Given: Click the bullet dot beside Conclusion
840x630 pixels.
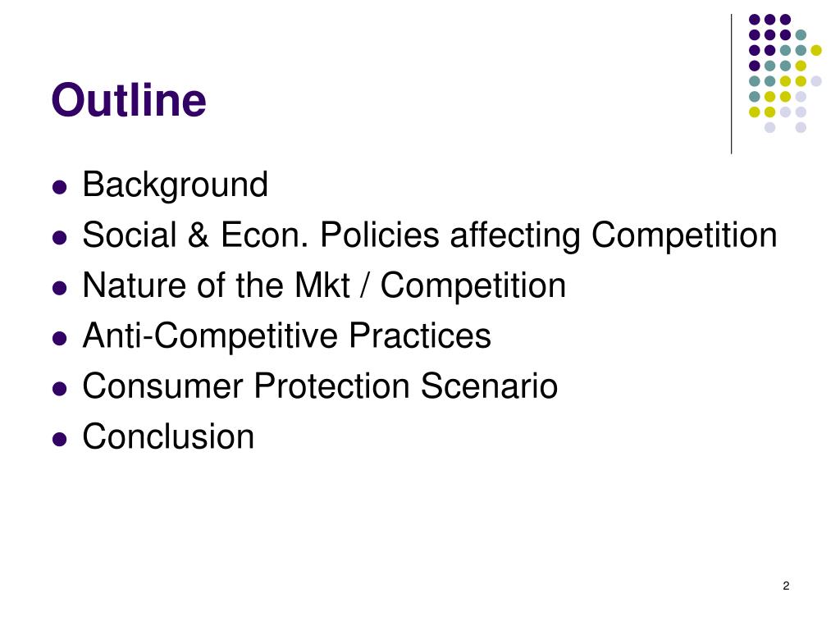Looking at the screenshot, I should click(60, 440).
